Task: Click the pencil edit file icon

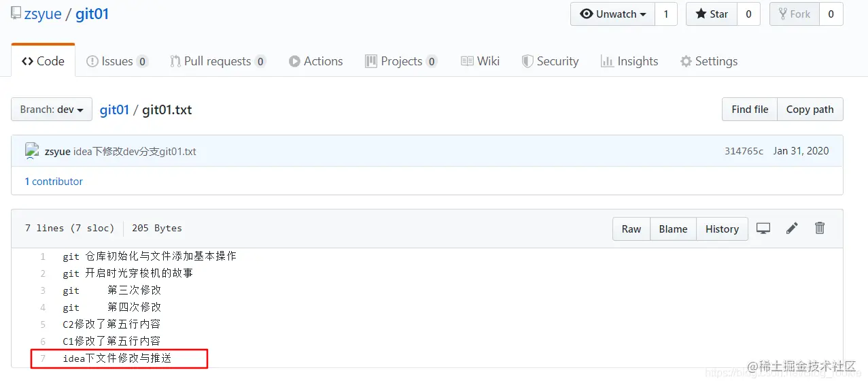Action: click(x=792, y=229)
